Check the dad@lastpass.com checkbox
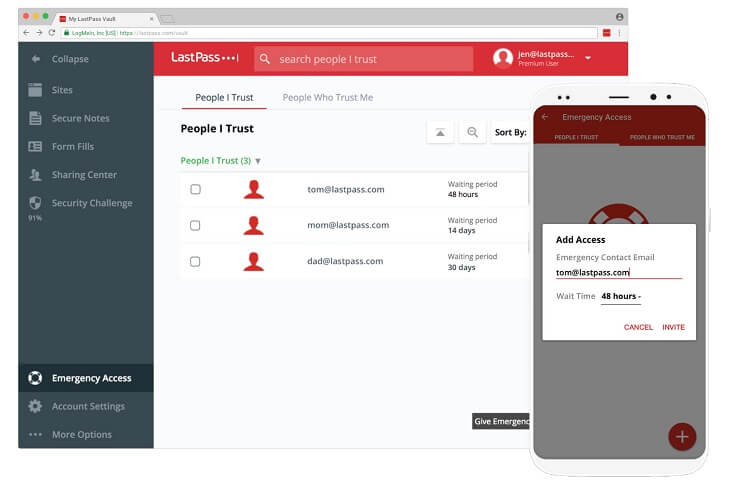The width and height of the screenshot is (729, 500). [195, 261]
